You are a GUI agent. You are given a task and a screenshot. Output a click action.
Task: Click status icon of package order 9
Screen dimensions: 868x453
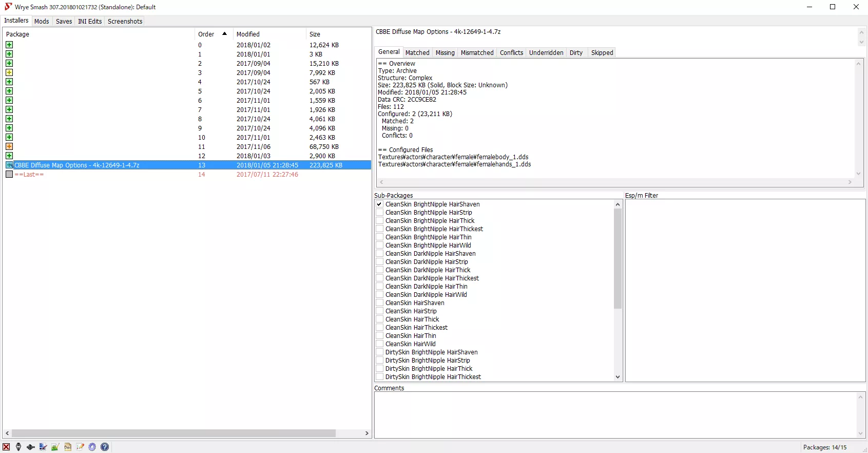tap(9, 128)
